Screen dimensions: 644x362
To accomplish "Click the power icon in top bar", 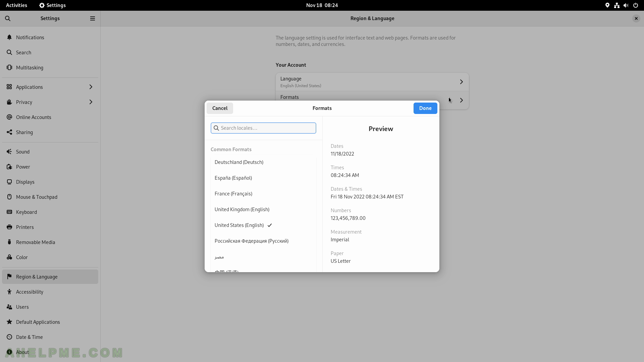I will (x=636, y=5).
